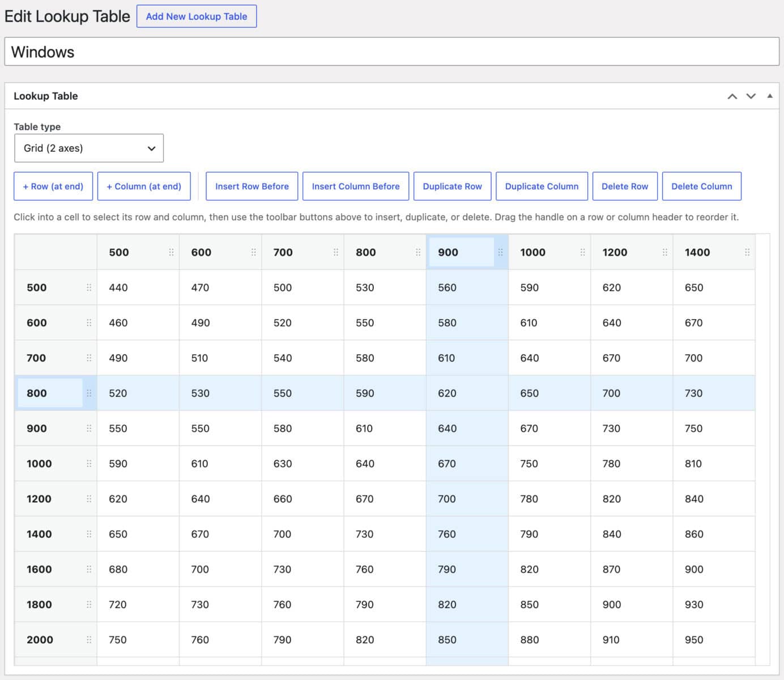
Task: Click drag handle of column 500
Action: 171,252
